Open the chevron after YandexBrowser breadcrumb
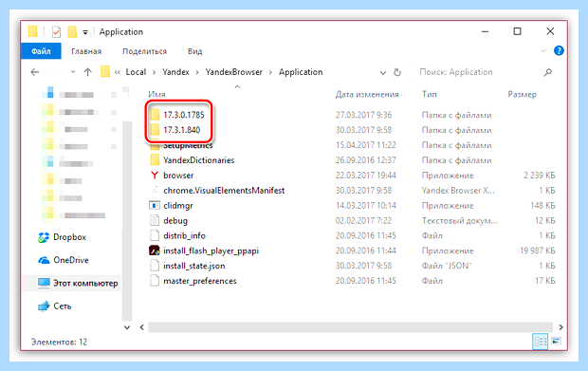This screenshot has height=371, width=588. [x=270, y=72]
